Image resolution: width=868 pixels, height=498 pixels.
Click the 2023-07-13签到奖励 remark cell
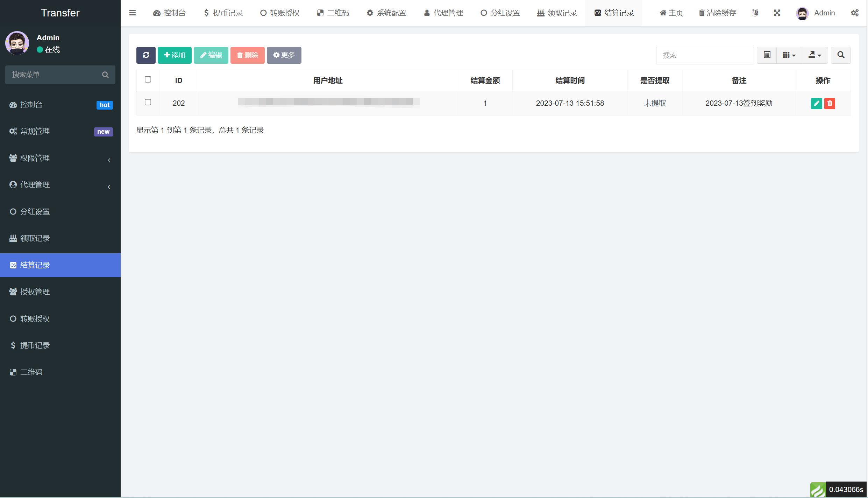click(739, 103)
